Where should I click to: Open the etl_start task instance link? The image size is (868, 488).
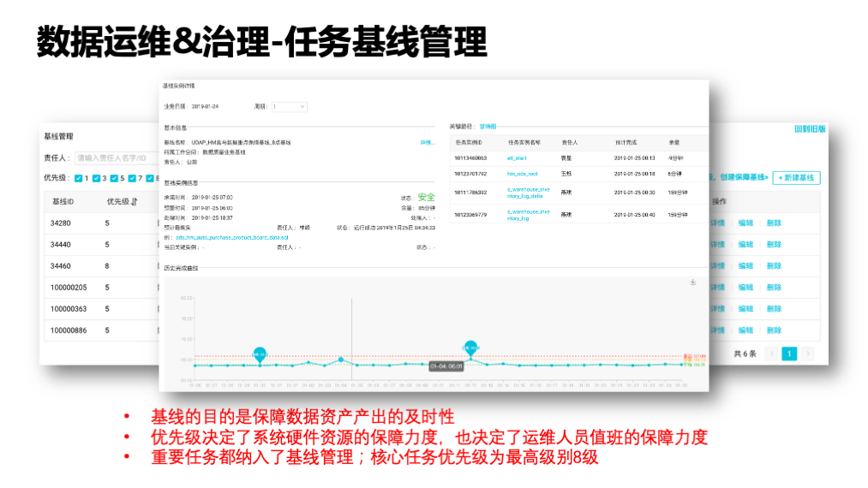click(516, 158)
